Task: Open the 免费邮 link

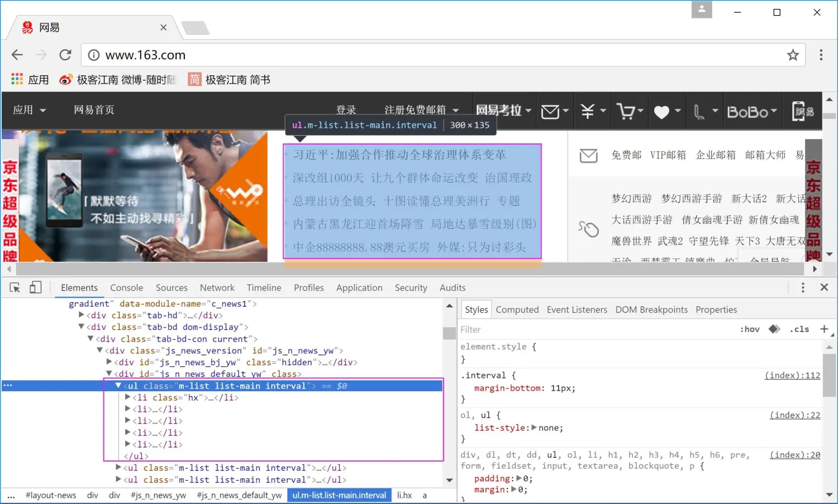Action: [x=626, y=155]
